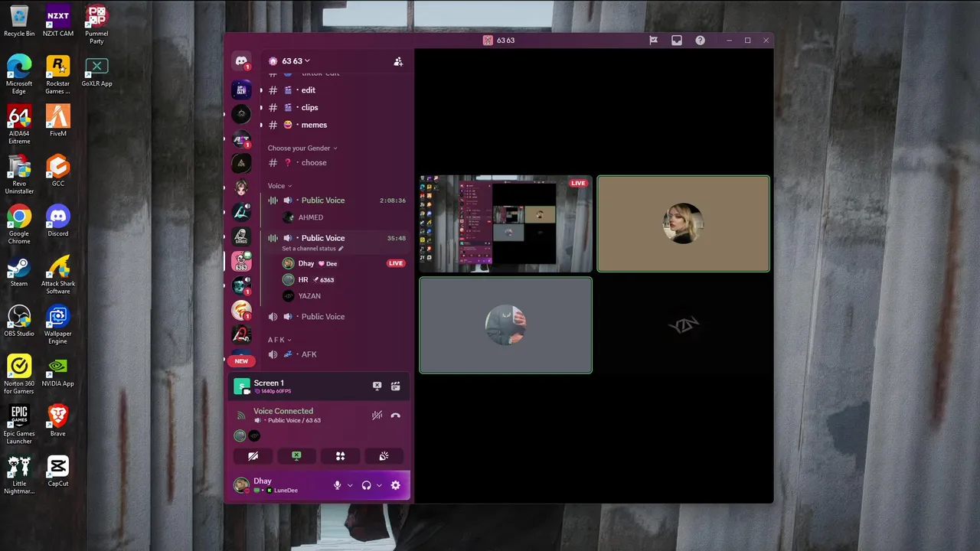Open microphone input options arrow

(350, 485)
